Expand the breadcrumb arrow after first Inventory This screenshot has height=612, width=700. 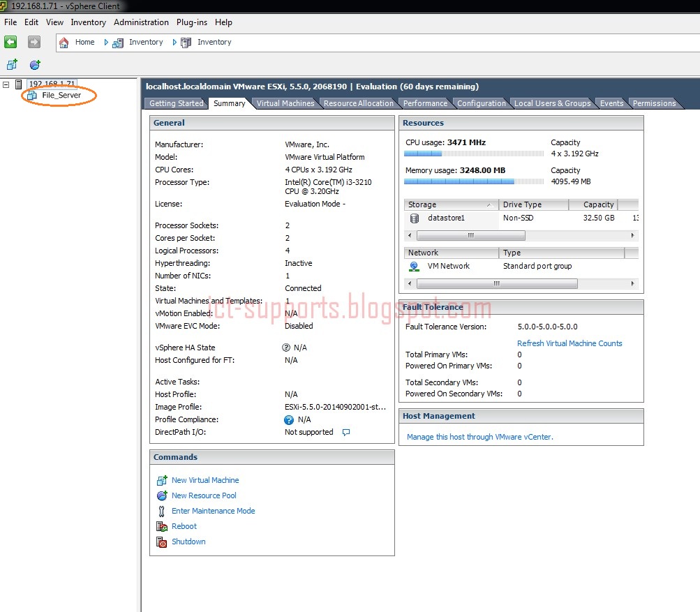click(x=174, y=43)
